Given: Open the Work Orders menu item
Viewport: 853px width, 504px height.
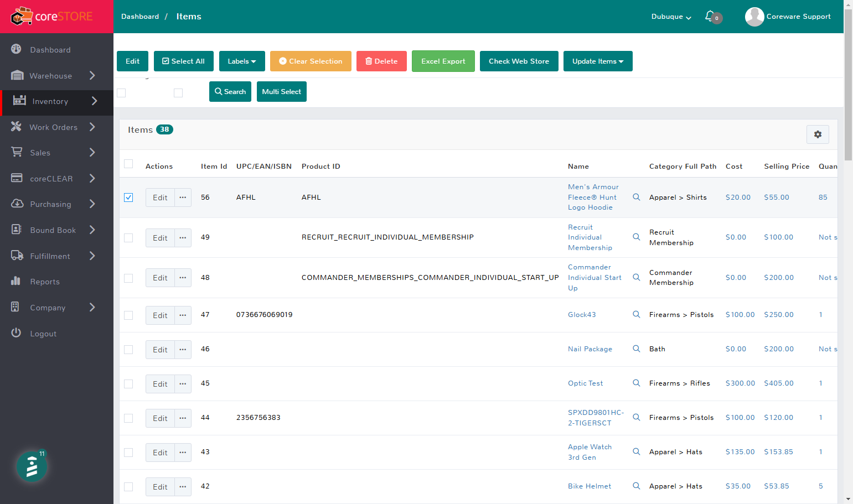Looking at the screenshot, I should point(56,127).
